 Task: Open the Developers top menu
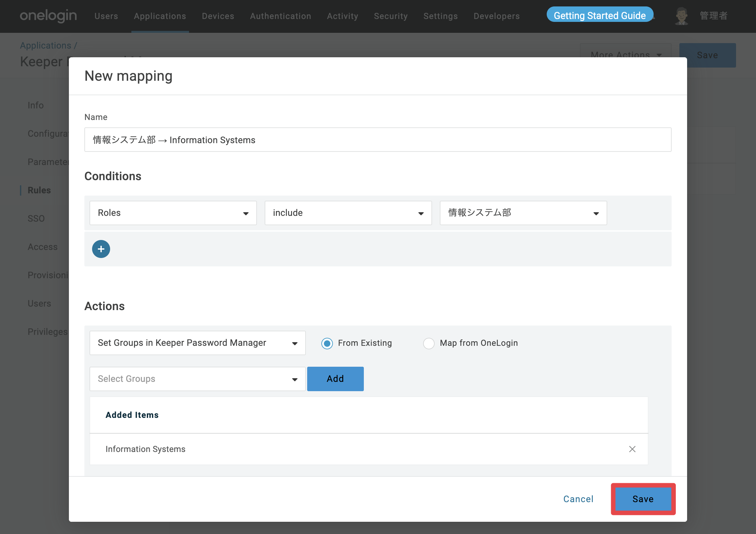point(496,16)
